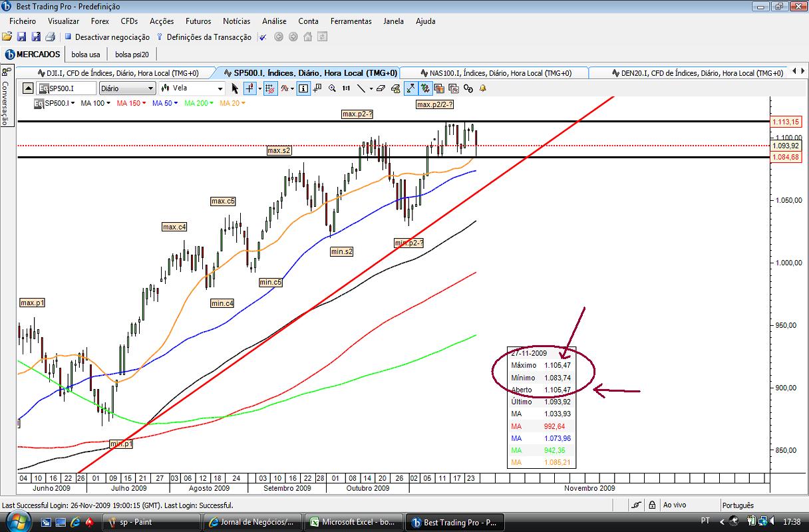This screenshot has width=809, height=532.
Task: Click Definições da Transacção button
Action: coord(204,37)
